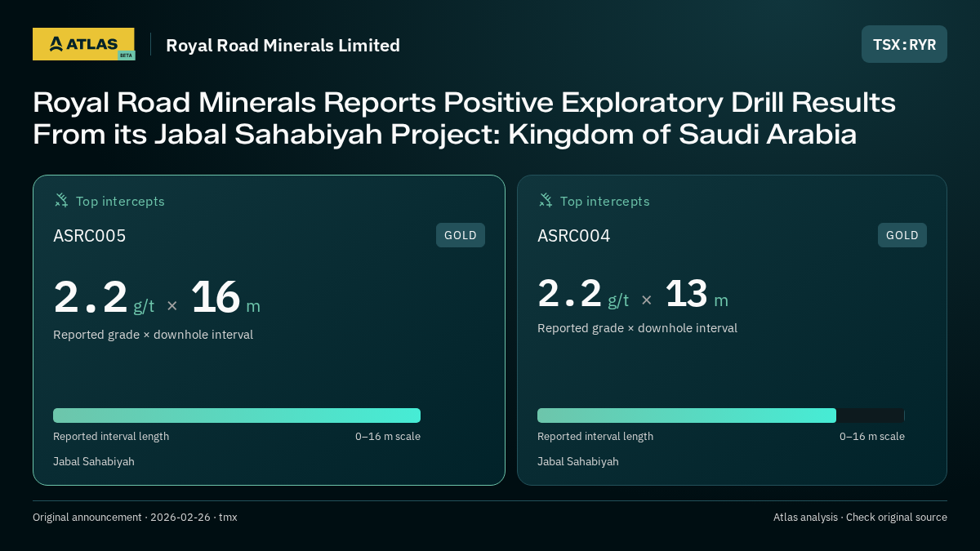Click '0–16 m scale' label in the ASRC005 card
The height and width of the screenshot is (551, 980).
(x=388, y=437)
